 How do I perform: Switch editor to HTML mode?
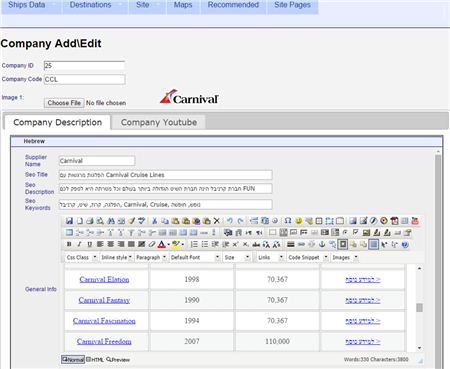(95, 360)
